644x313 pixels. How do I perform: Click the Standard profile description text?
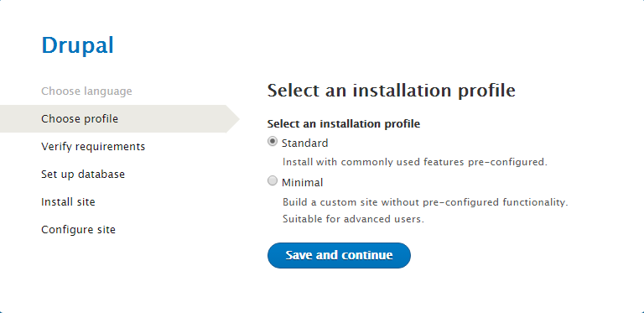[415, 162]
